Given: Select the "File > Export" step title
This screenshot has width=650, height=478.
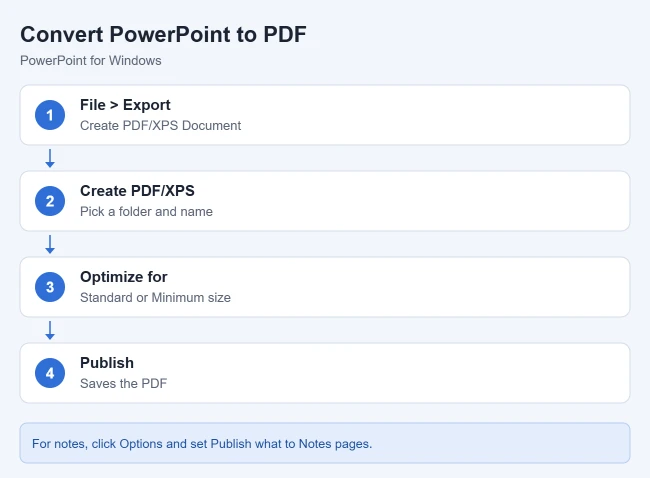Looking at the screenshot, I should click(125, 105).
